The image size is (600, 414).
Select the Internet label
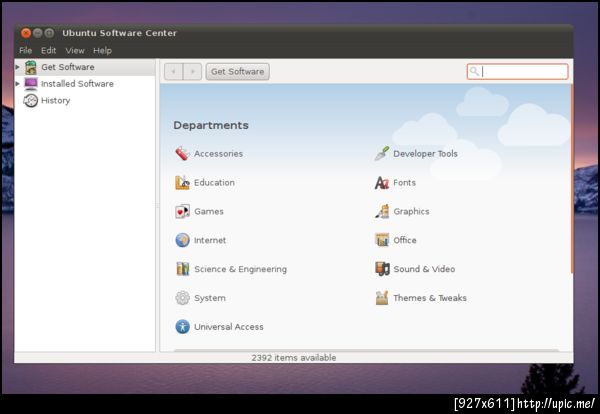210,240
